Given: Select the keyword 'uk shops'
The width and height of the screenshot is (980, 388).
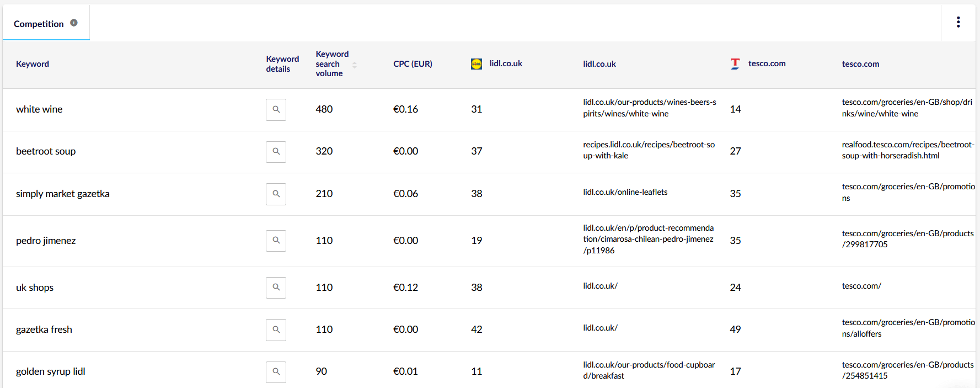Looking at the screenshot, I should coord(35,288).
